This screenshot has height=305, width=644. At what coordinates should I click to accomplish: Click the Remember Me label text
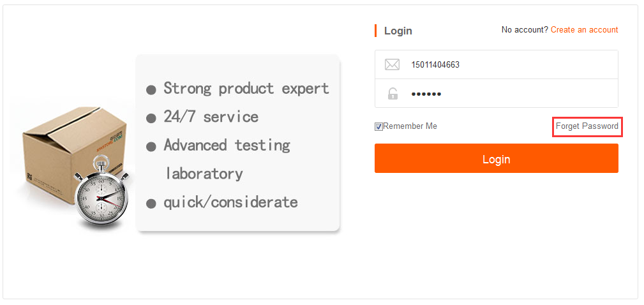410,126
